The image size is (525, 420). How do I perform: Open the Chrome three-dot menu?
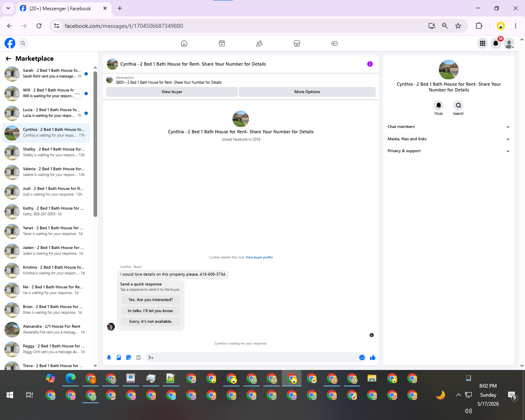pyautogui.click(x=516, y=26)
